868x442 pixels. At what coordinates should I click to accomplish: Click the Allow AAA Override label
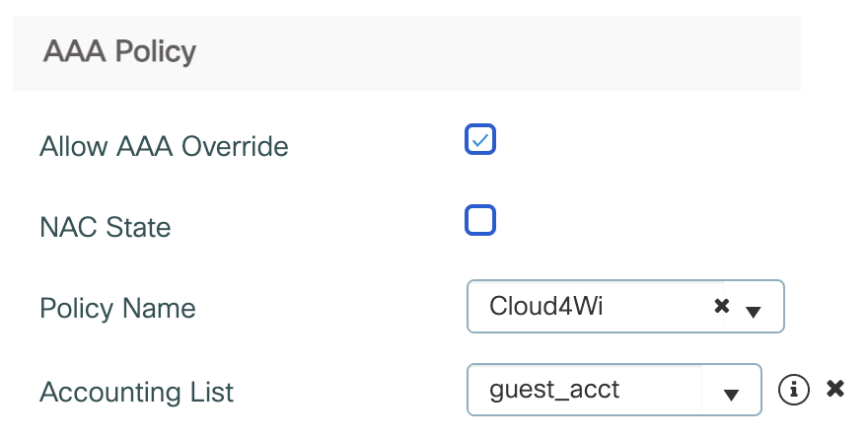pyautogui.click(x=164, y=147)
